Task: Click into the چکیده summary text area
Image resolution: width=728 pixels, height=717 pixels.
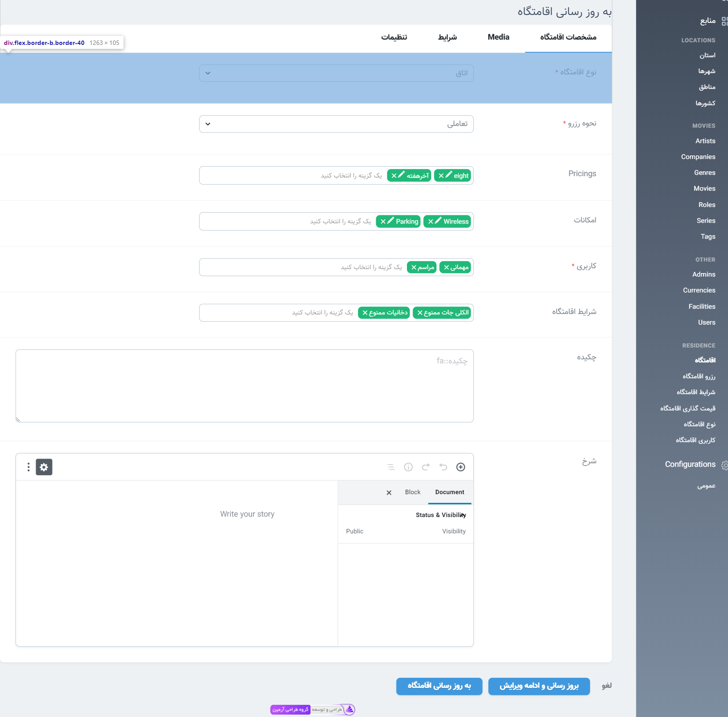Action: (244, 386)
